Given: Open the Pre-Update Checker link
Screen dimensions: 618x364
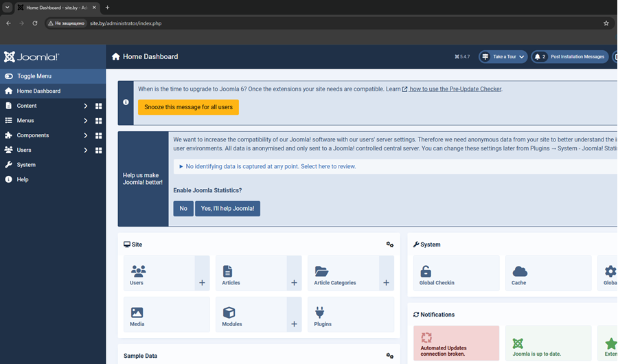Looking at the screenshot, I should point(452,89).
